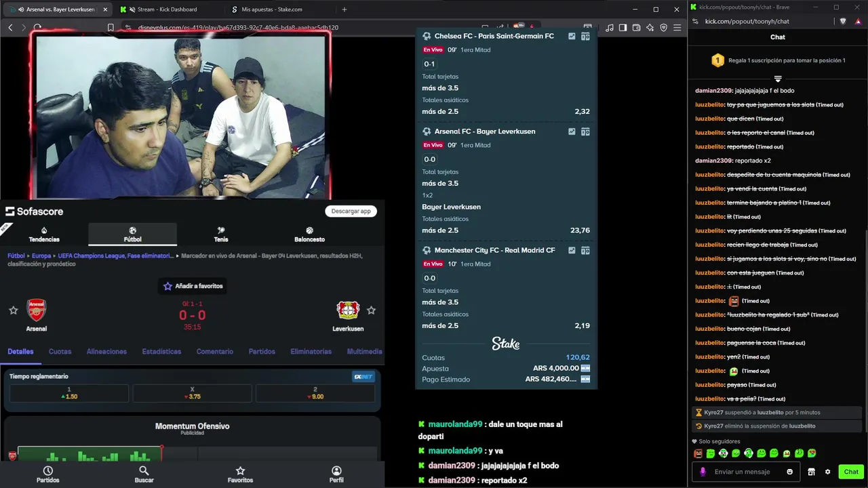
Task: Open scoreboard icon for Arsenal - Bayer Leverkusen bet
Action: (x=585, y=131)
